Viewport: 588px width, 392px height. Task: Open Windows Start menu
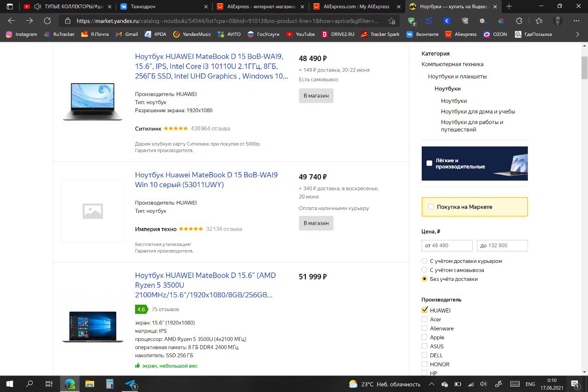pos(9,384)
